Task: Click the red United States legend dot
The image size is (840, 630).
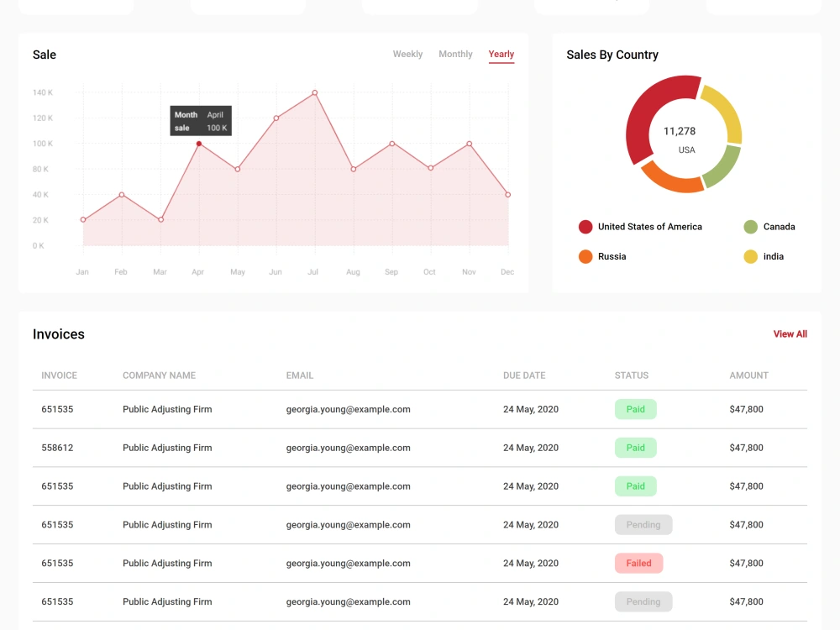Action: (x=585, y=227)
